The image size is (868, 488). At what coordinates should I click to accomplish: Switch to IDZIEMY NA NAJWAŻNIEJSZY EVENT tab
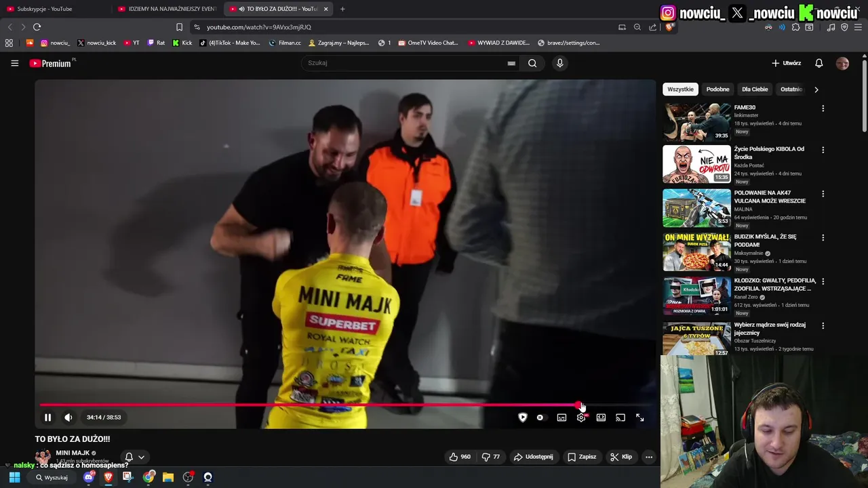point(167,9)
